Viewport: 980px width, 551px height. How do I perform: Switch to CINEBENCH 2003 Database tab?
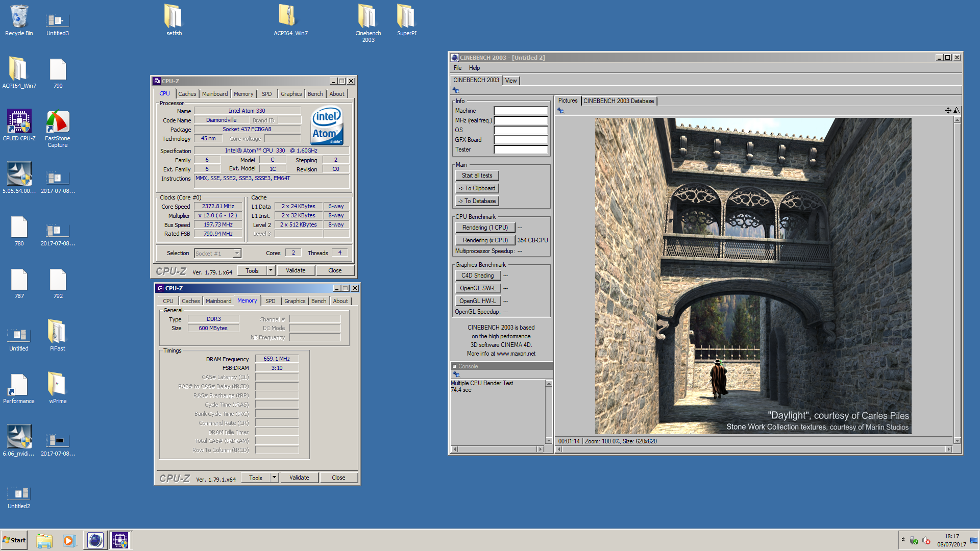[619, 101]
